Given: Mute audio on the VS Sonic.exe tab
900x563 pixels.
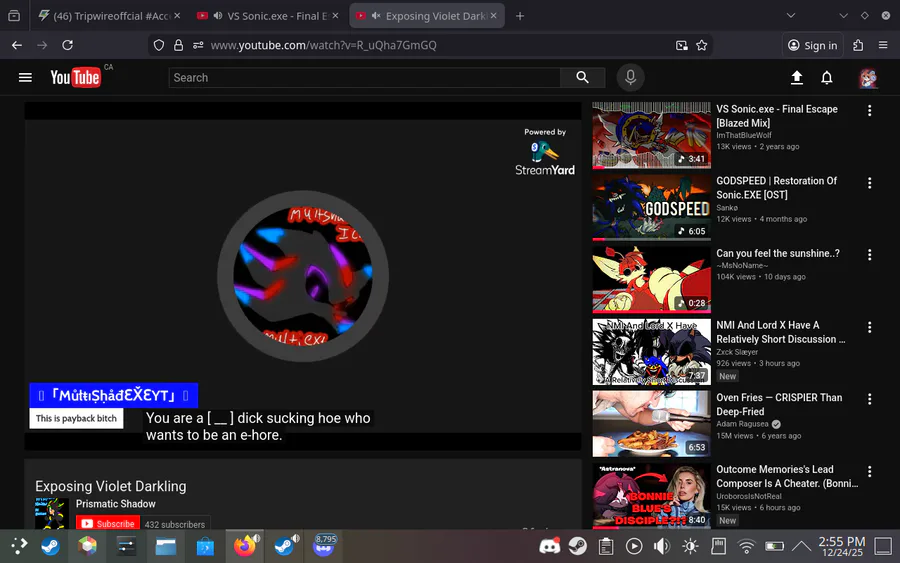Looking at the screenshot, I should [x=218, y=16].
